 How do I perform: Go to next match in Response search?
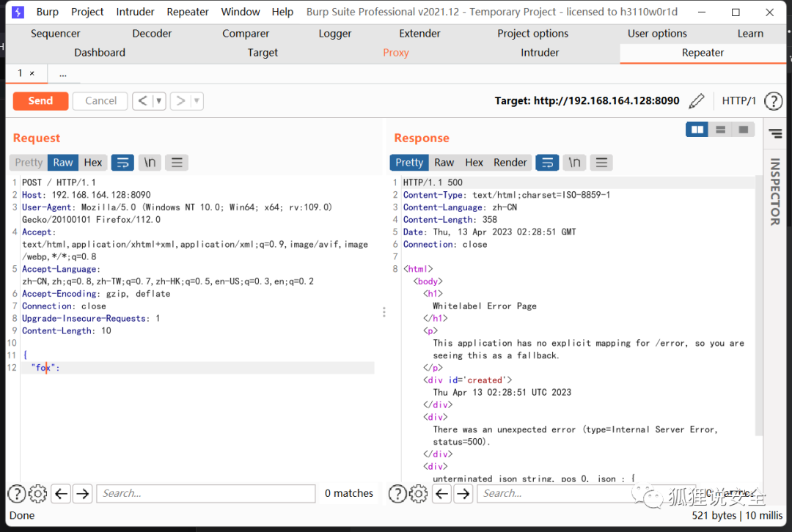tap(463, 493)
